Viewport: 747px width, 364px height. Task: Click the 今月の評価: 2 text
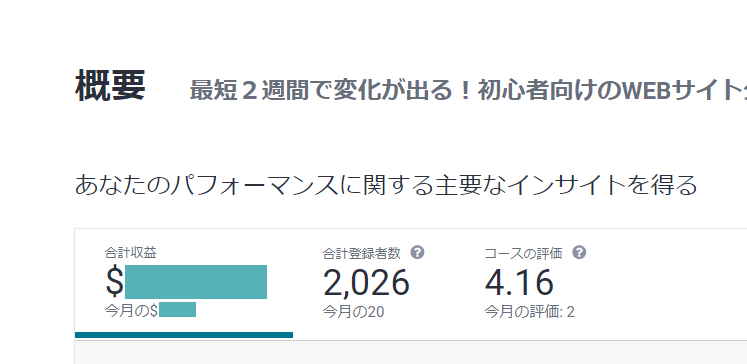click(x=529, y=312)
